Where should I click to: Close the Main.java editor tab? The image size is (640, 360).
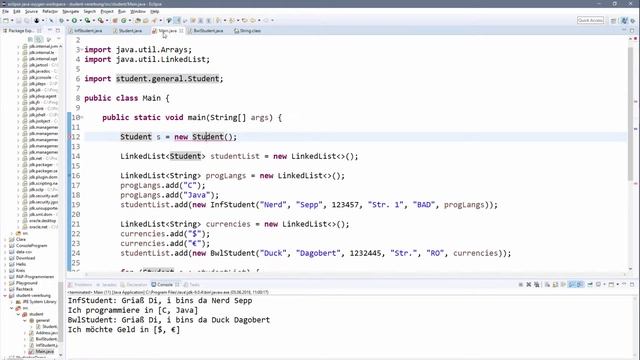(x=181, y=31)
